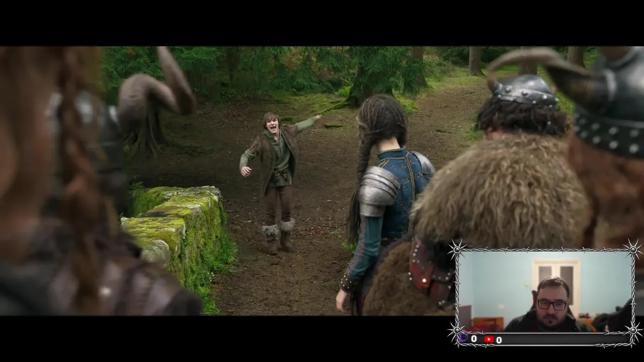This screenshot has height=362, width=644.
Task: Click the Twitch viewer count number
Action: 474,339
